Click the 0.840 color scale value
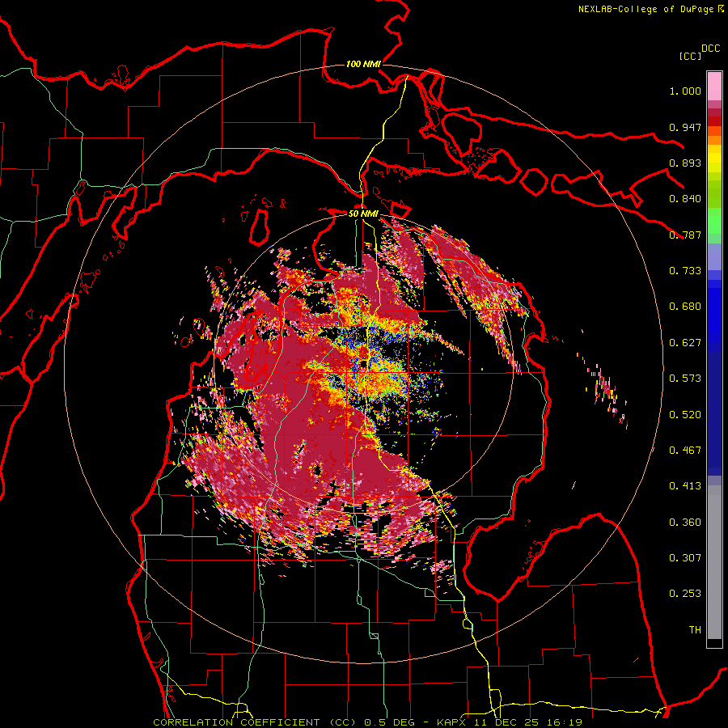This screenshot has width=728, height=728. coord(685,199)
